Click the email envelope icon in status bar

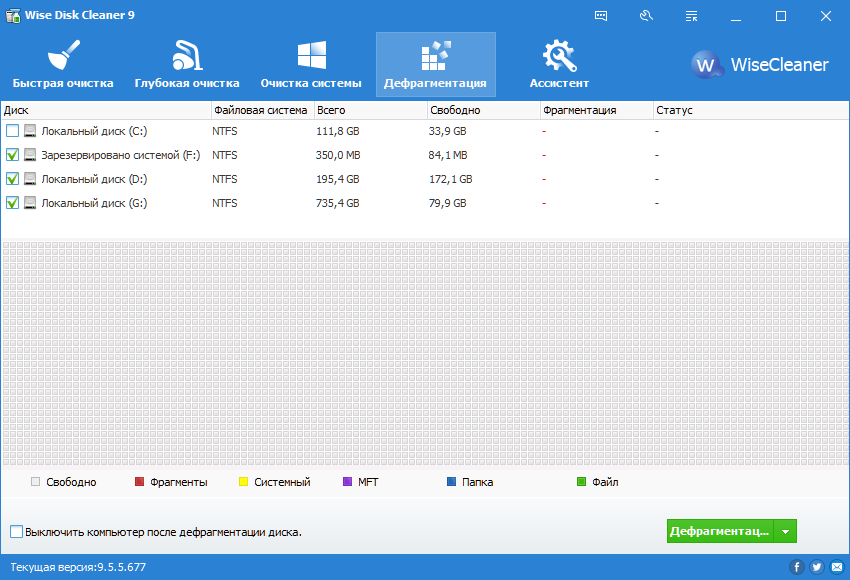point(838,567)
